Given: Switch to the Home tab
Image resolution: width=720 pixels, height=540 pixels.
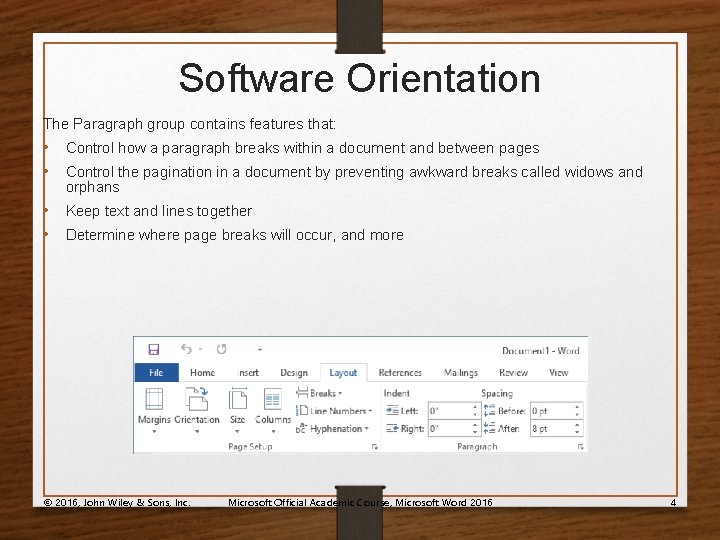Looking at the screenshot, I should click(x=202, y=372).
